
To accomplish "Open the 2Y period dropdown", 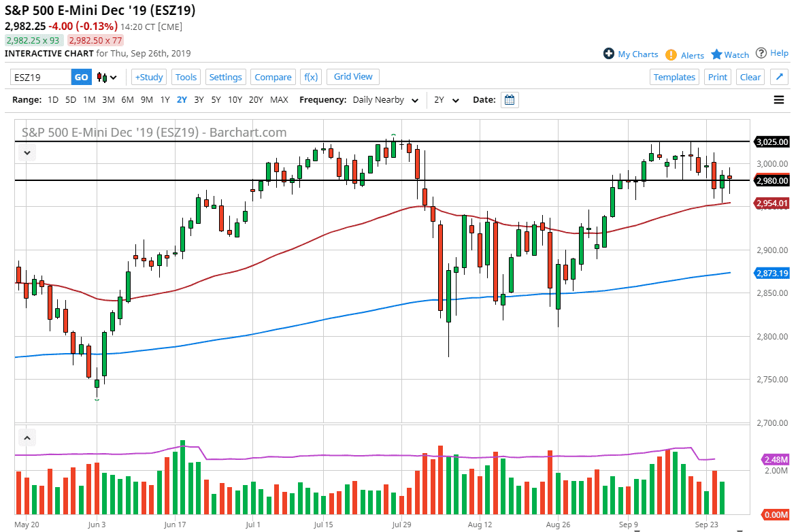I will pos(445,99).
